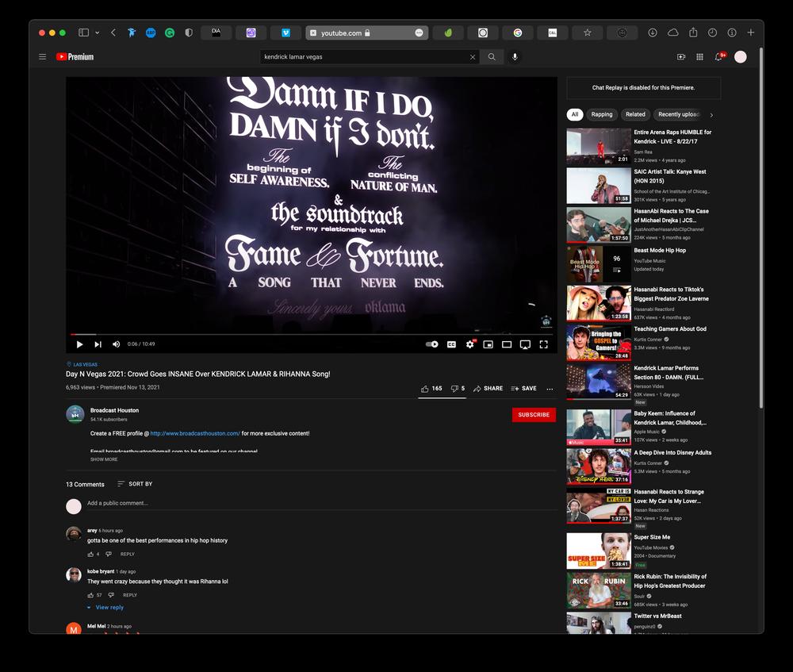Expand description with SHOW MORE

(x=104, y=459)
